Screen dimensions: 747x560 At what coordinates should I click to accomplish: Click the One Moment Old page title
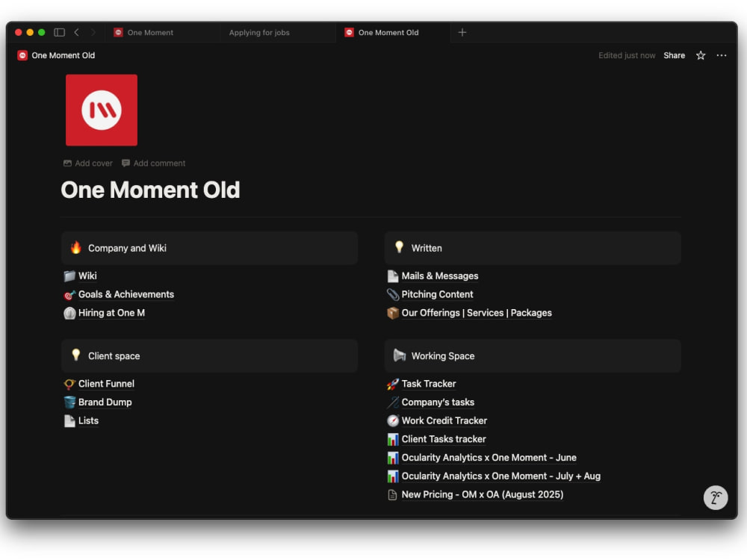click(151, 190)
